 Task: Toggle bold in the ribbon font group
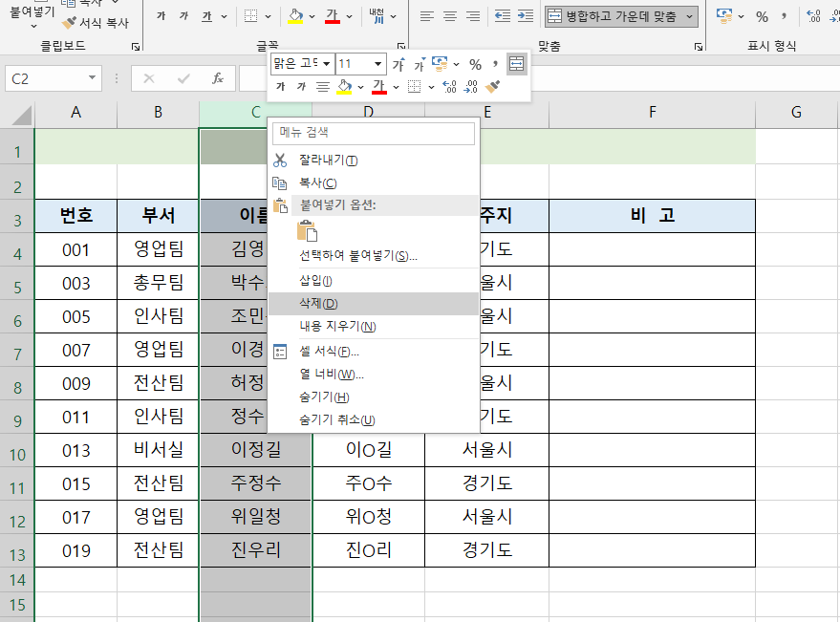coord(161,16)
